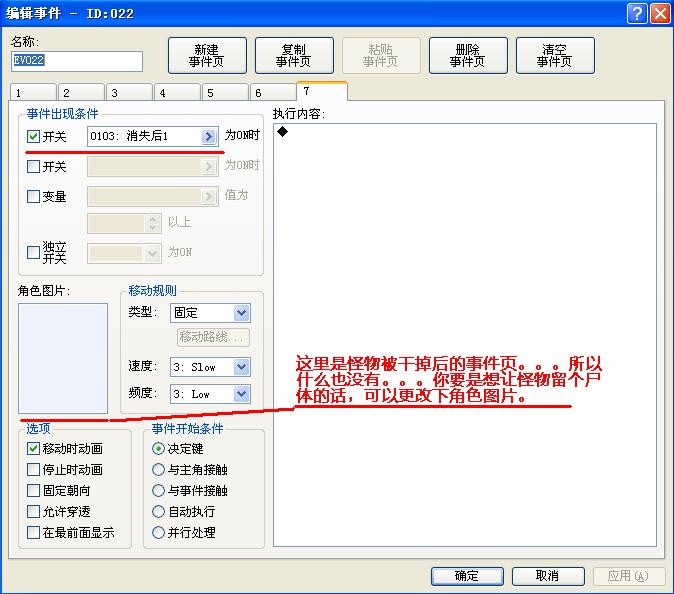Open switch picker arrow for 0103 消失后1
The width and height of the screenshot is (674, 594).
pyautogui.click(x=209, y=136)
